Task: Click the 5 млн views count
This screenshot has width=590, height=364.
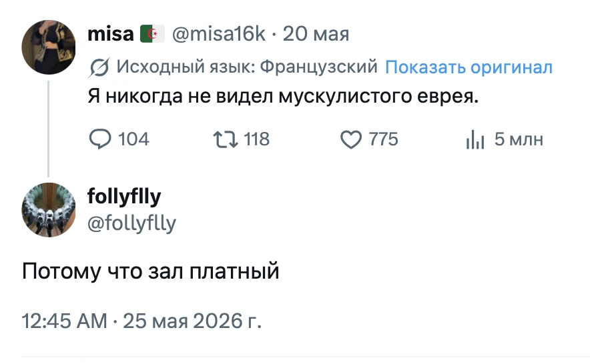Action: point(519,139)
